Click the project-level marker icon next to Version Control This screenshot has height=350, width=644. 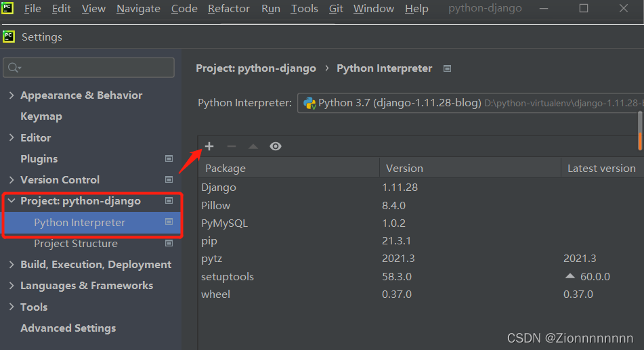tap(169, 179)
